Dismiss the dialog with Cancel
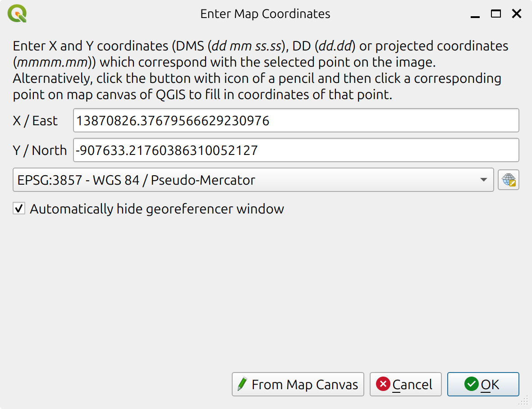Screen dimensions: 532x409 click(x=405, y=384)
